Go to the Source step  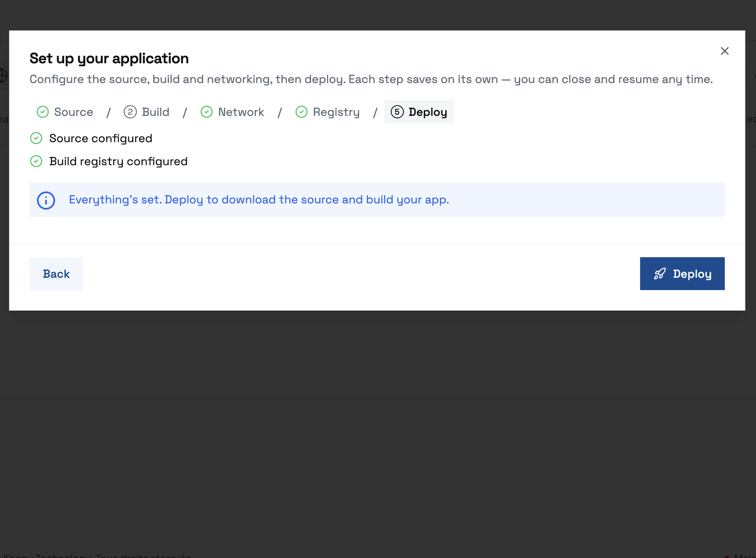coord(65,112)
